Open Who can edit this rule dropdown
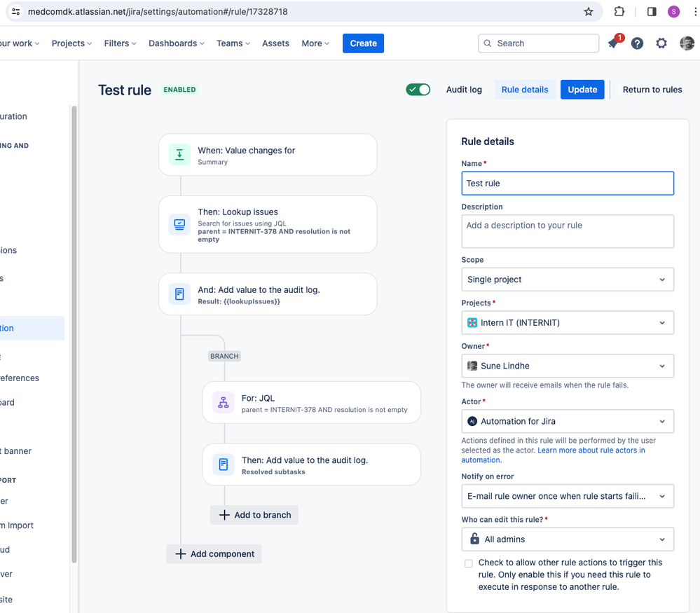This screenshot has height=613, width=700. tap(568, 539)
